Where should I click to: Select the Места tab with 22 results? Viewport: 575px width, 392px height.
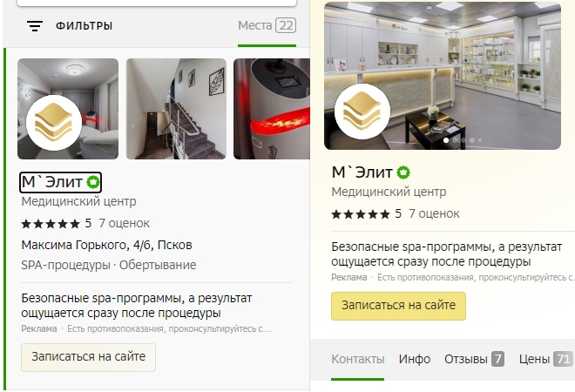(267, 25)
